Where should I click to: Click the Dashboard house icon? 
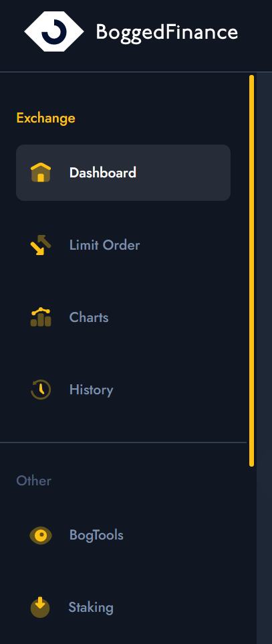click(41, 173)
